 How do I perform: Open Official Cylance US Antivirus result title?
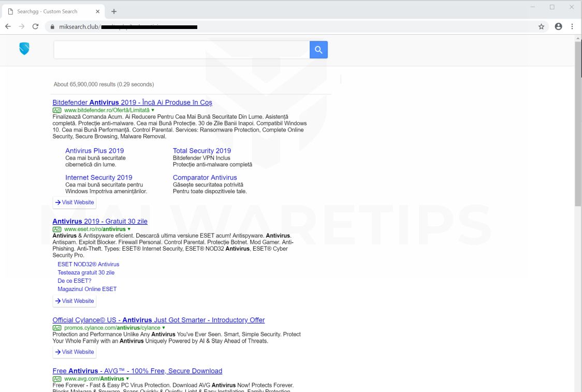[158, 320]
